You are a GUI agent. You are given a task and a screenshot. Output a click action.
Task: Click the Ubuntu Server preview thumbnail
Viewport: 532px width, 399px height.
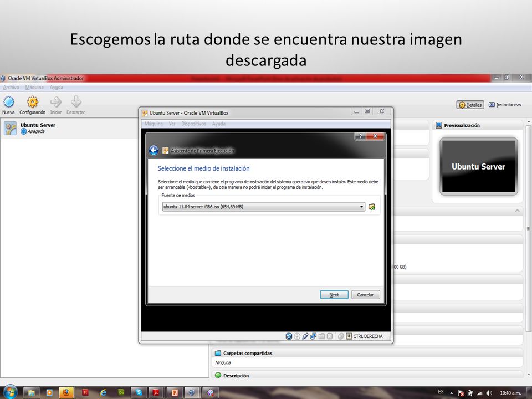(479, 166)
